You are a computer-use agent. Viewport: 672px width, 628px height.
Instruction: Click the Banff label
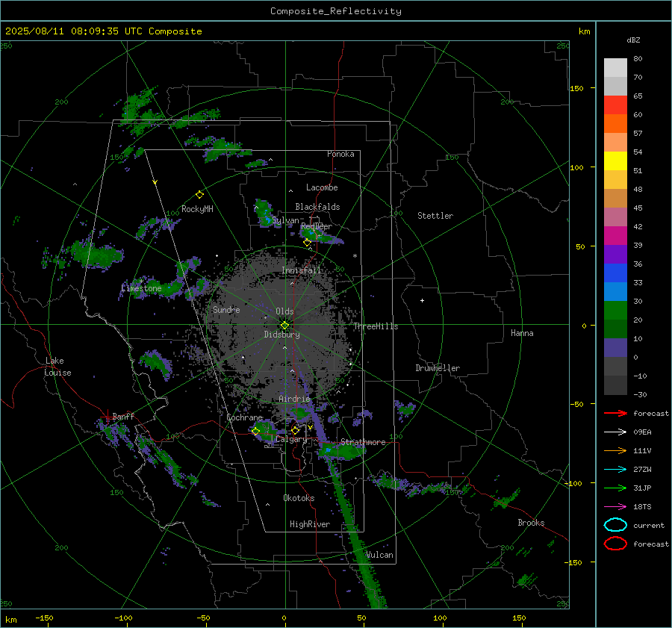click(123, 416)
